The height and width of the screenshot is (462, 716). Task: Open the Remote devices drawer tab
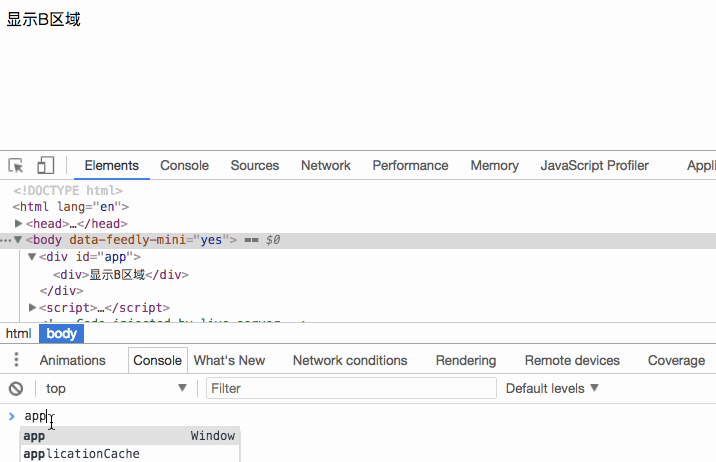tap(572, 360)
